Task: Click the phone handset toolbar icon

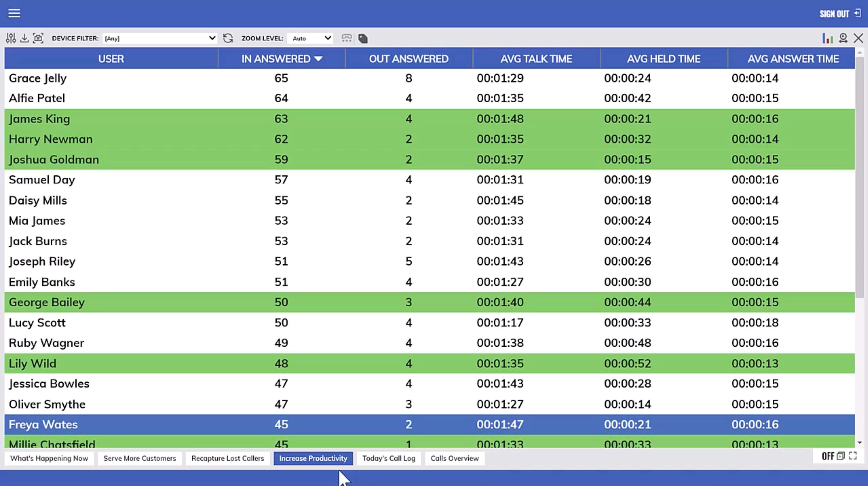Action: coord(346,38)
